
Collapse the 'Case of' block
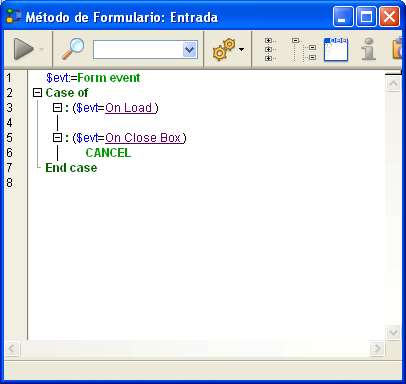pos(37,92)
